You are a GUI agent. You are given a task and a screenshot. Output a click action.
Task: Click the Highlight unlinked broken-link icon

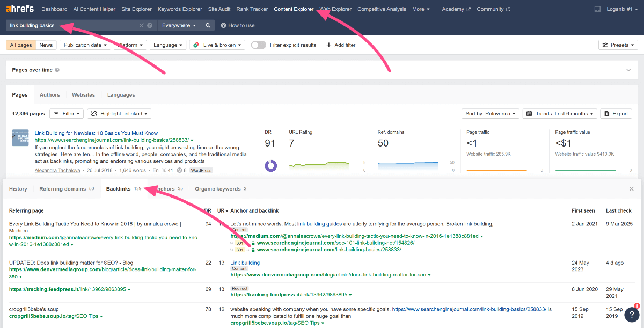(94, 114)
